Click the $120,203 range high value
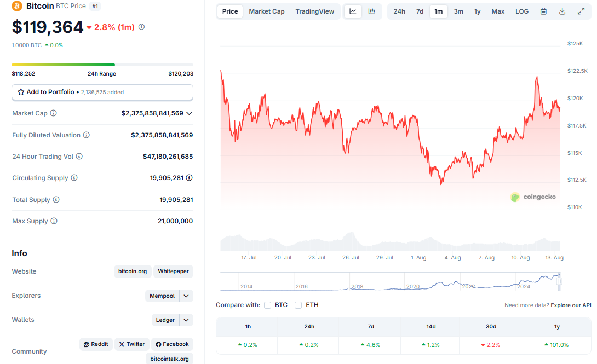 [181, 73]
